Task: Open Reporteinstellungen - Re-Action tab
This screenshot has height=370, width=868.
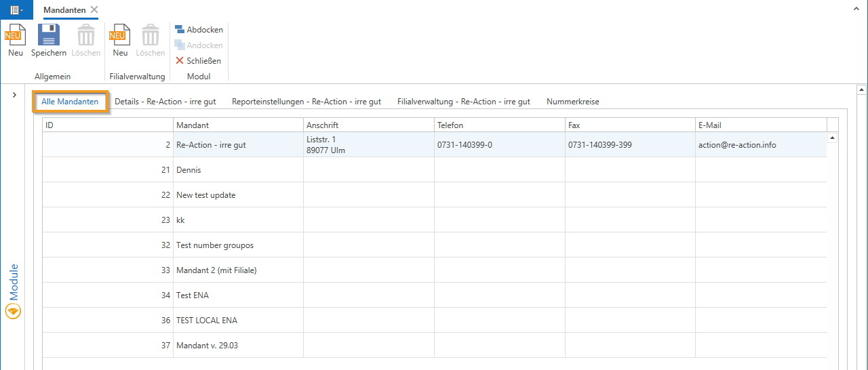Action: coord(306,102)
